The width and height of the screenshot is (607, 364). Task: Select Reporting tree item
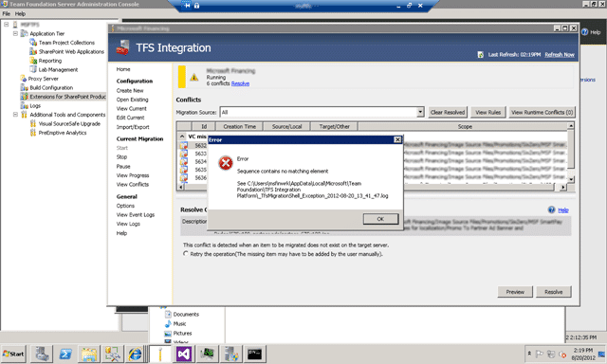coord(50,61)
